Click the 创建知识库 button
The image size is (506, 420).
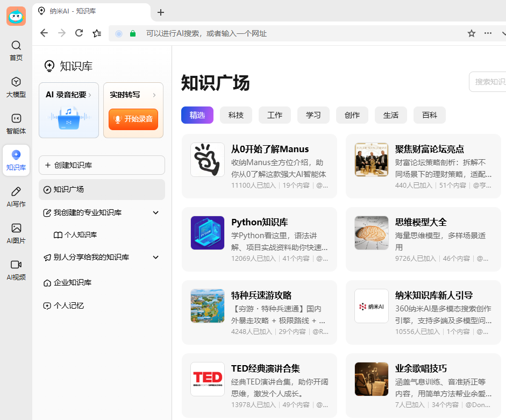(x=102, y=165)
